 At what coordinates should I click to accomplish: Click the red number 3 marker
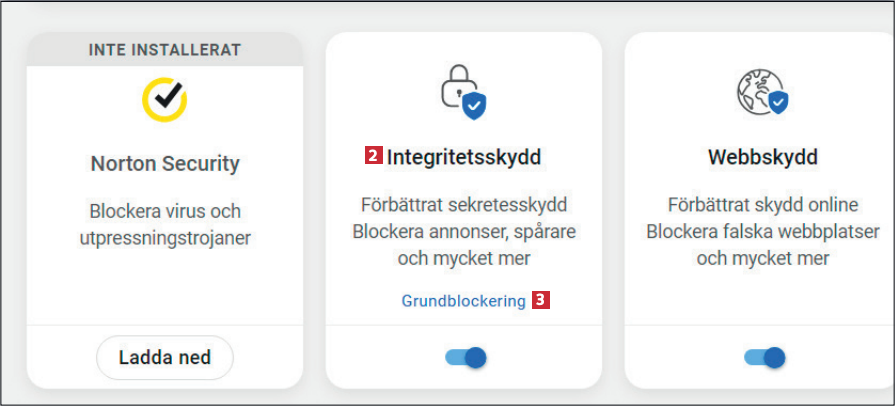point(540,300)
